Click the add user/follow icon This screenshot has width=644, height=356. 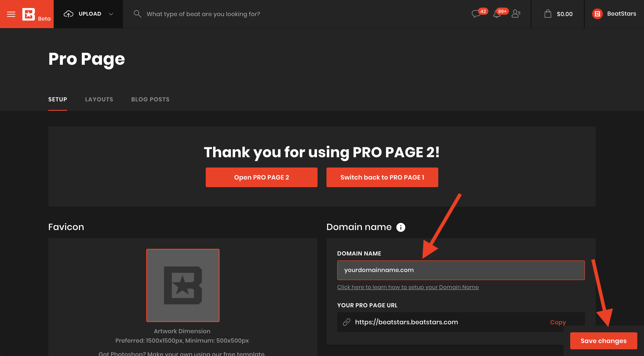(515, 13)
